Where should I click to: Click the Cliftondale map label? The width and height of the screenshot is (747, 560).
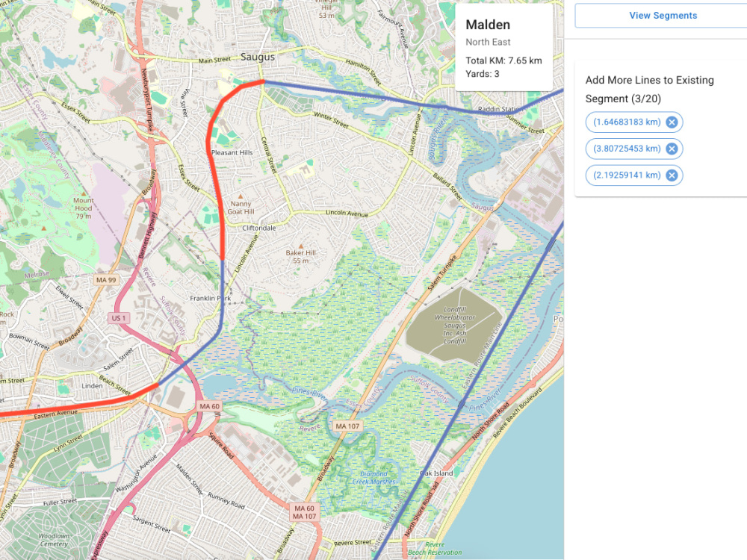259,228
